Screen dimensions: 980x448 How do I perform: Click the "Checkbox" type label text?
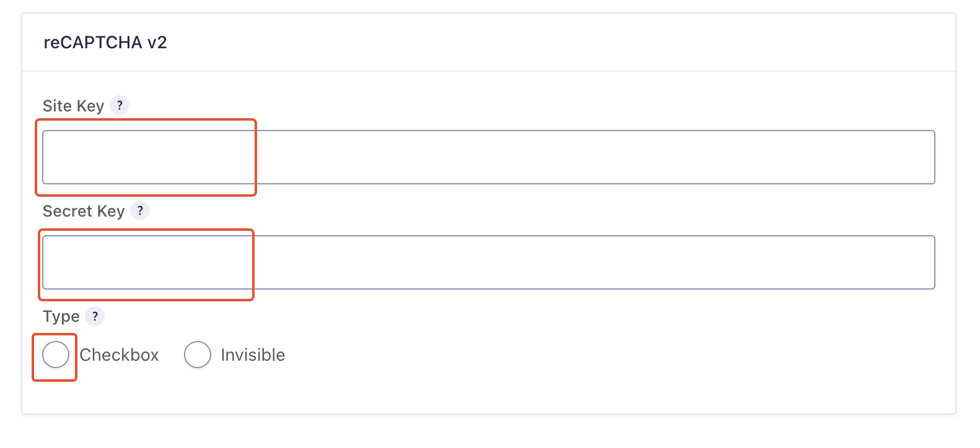(119, 355)
